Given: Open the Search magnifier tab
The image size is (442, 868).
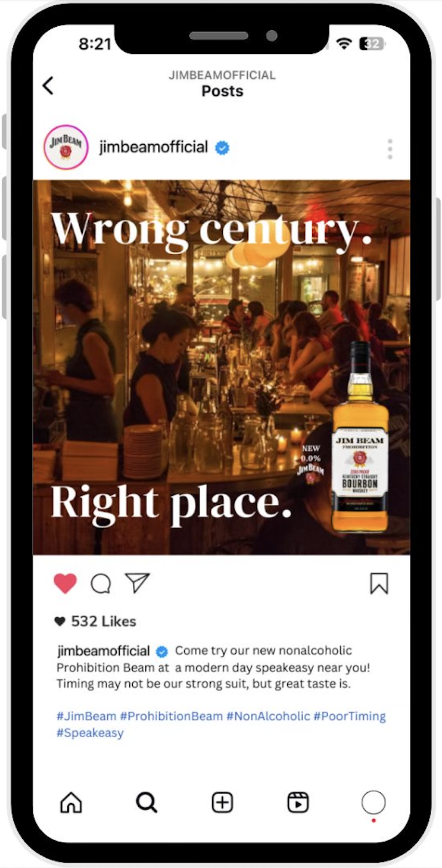Looking at the screenshot, I should [x=146, y=803].
